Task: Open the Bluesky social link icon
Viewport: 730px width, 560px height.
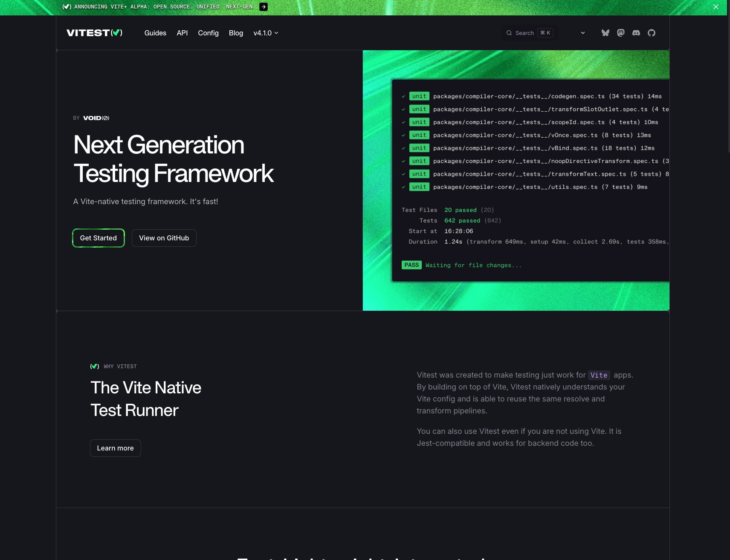Action: pos(605,33)
